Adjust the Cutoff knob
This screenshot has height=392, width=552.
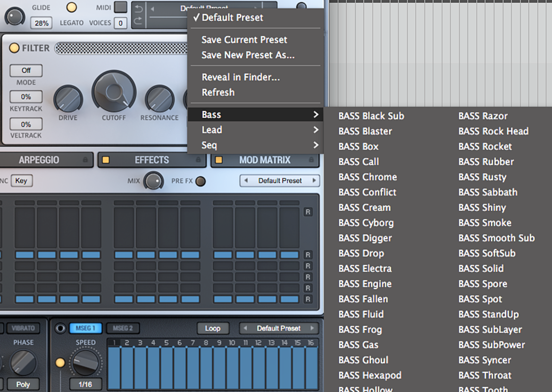point(114,92)
